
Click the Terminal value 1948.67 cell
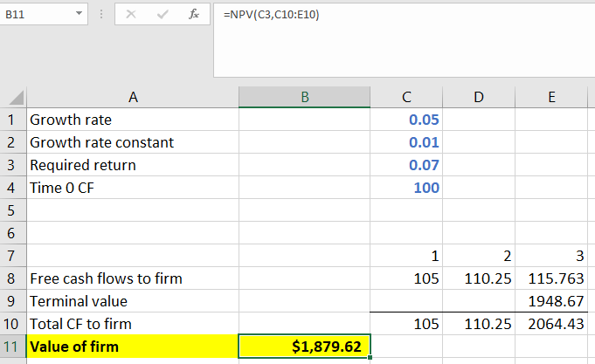pyautogui.click(x=551, y=301)
